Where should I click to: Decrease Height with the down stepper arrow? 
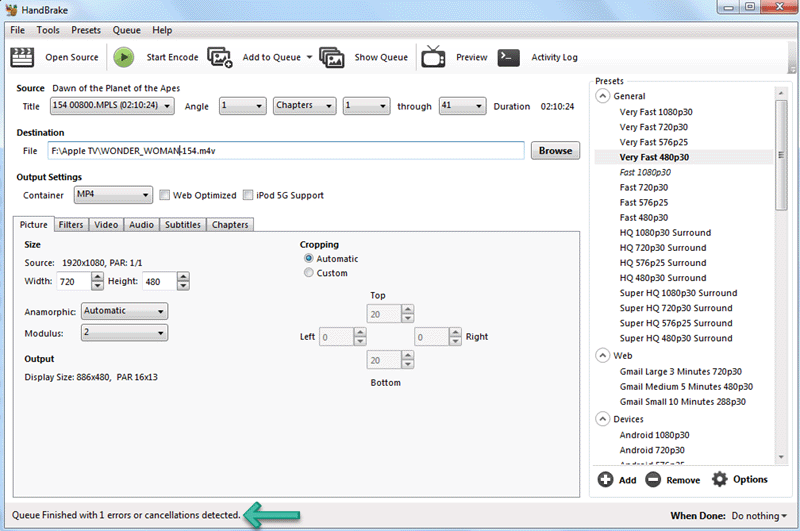(x=183, y=286)
